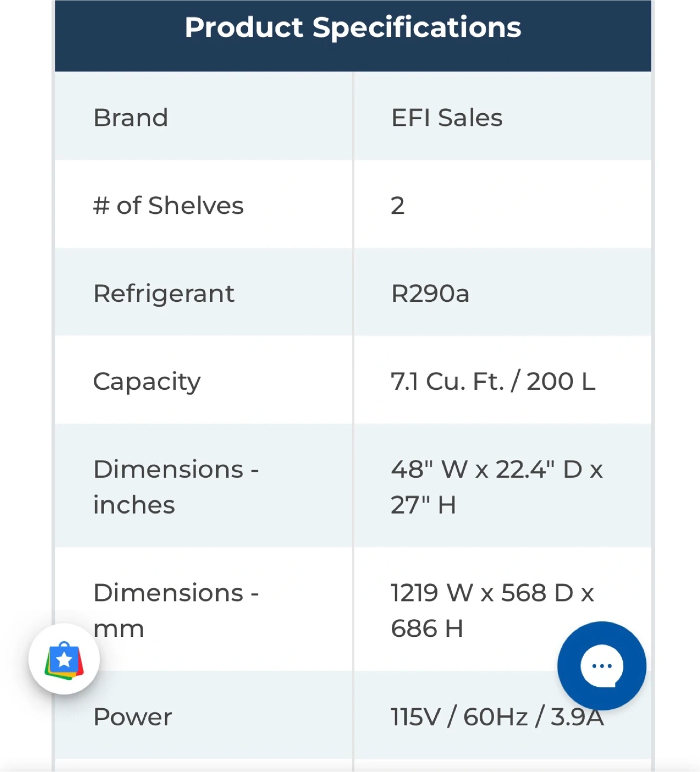Click the word 'inches' in dimensions label
The image size is (700, 772).
pos(134,505)
